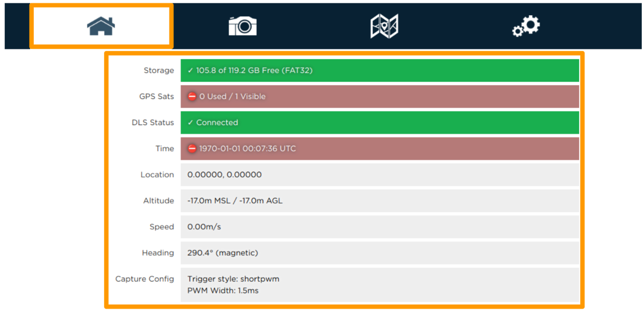Select the storage free space status bar
Screen dimensions: 644x324
380,70
